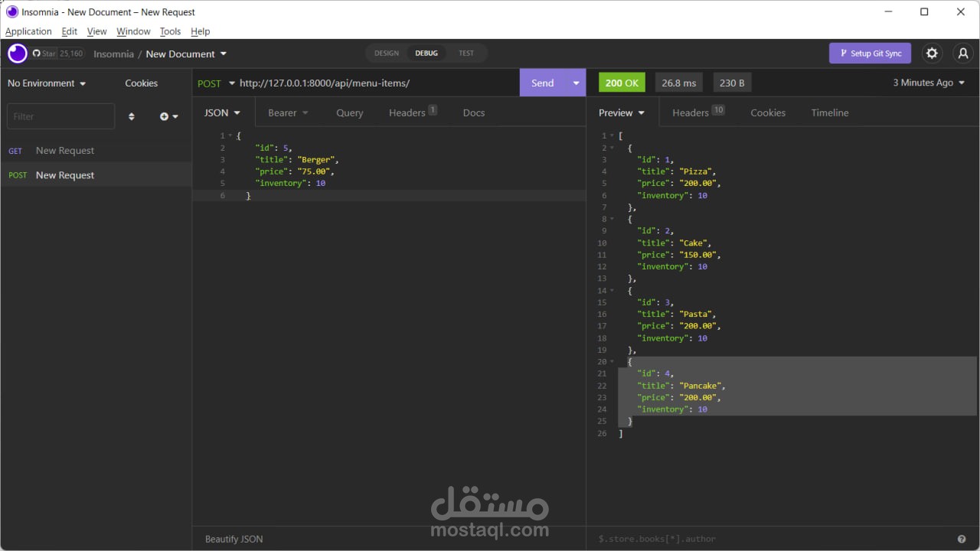Click the 200 OK status badge
The height and width of the screenshot is (551, 980).
[x=622, y=83]
